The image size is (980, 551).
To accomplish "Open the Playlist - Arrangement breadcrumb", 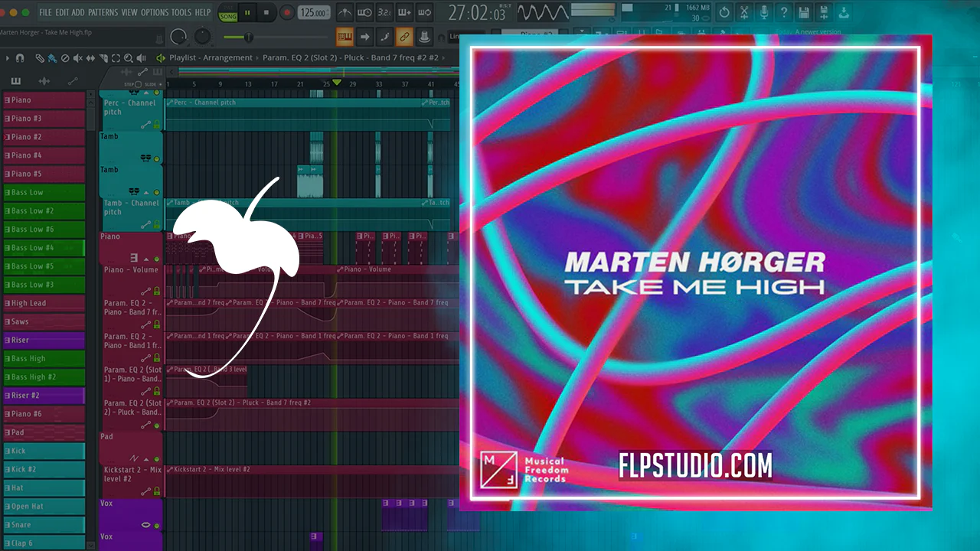I will (211, 58).
